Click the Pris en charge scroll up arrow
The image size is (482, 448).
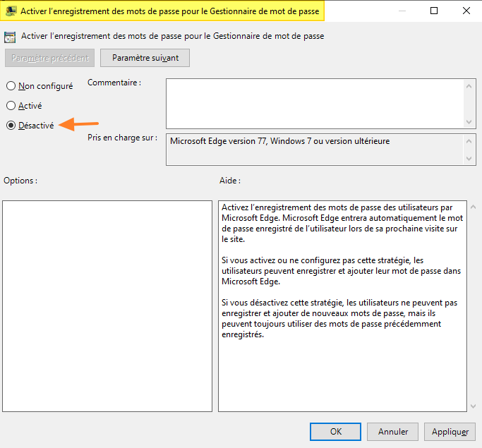point(469,141)
